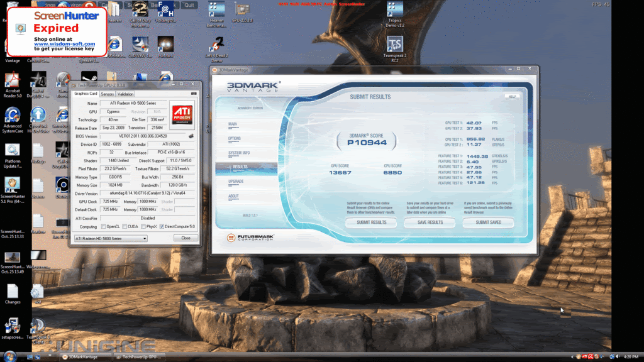Open System Info in 3DMark Vantage

(239, 153)
